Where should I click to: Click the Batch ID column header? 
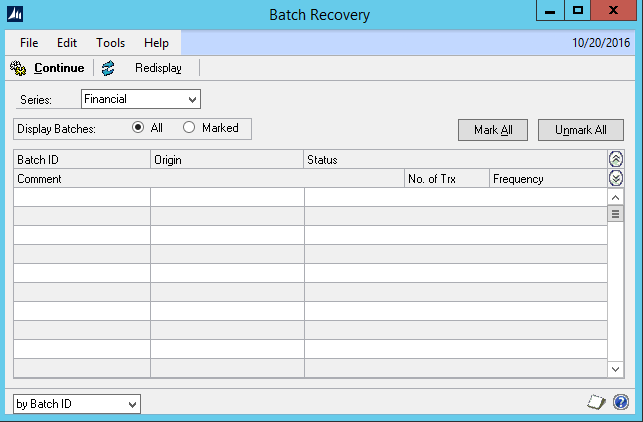(82, 160)
